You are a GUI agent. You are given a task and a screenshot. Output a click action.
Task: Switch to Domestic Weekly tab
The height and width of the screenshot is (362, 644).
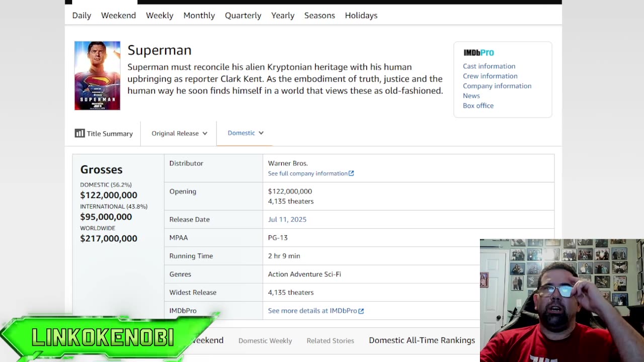(265, 340)
